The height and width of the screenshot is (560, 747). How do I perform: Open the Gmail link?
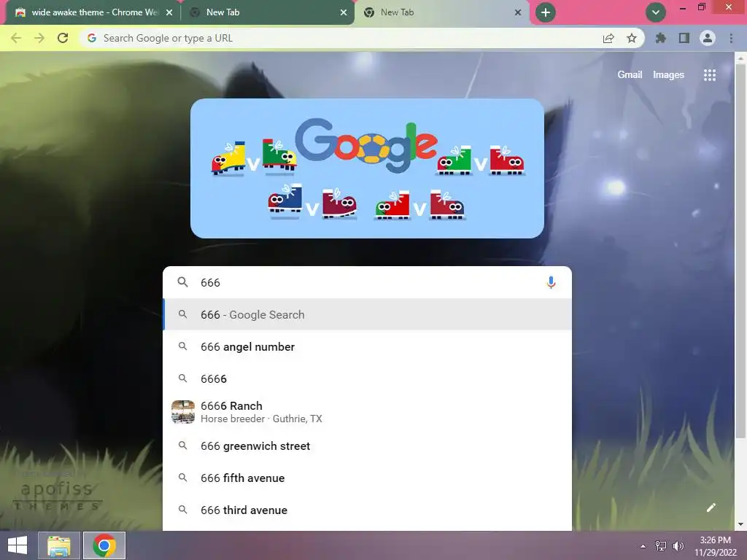point(630,75)
